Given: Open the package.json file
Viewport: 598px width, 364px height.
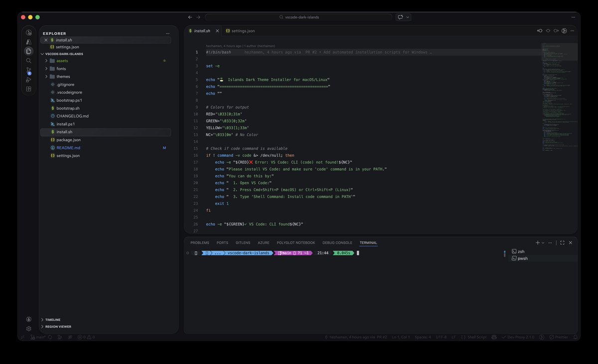Looking at the screenshot, I should tap(106, 140).
